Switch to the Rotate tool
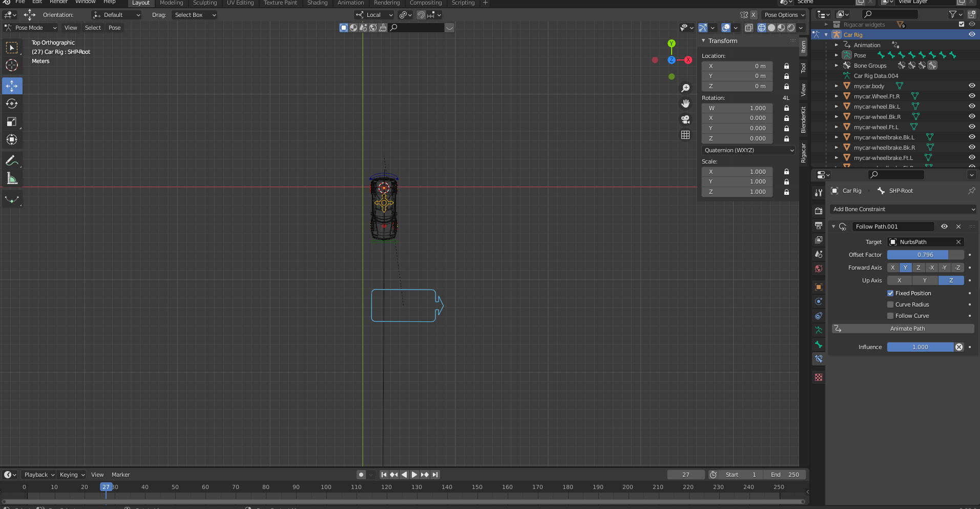Viewport: 980px width, 509px height. (x=12, y=104)
